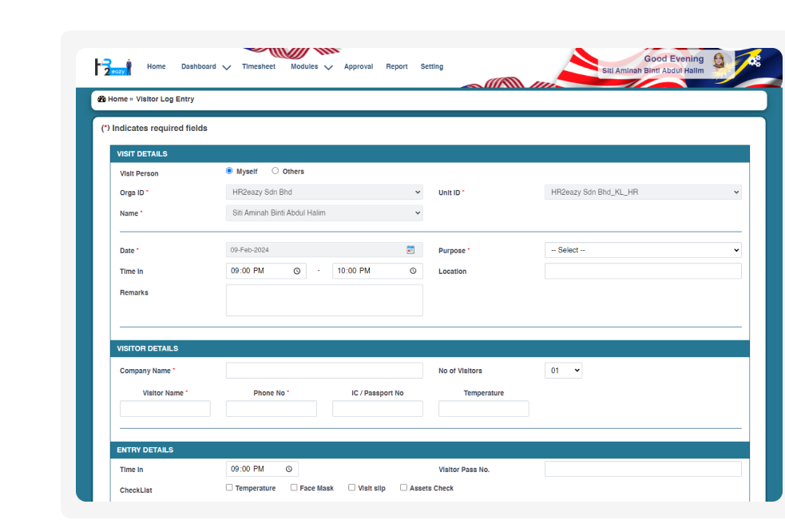785x532 pixels.
Task: Click the Company Name input field
Action: coord(324,371)
